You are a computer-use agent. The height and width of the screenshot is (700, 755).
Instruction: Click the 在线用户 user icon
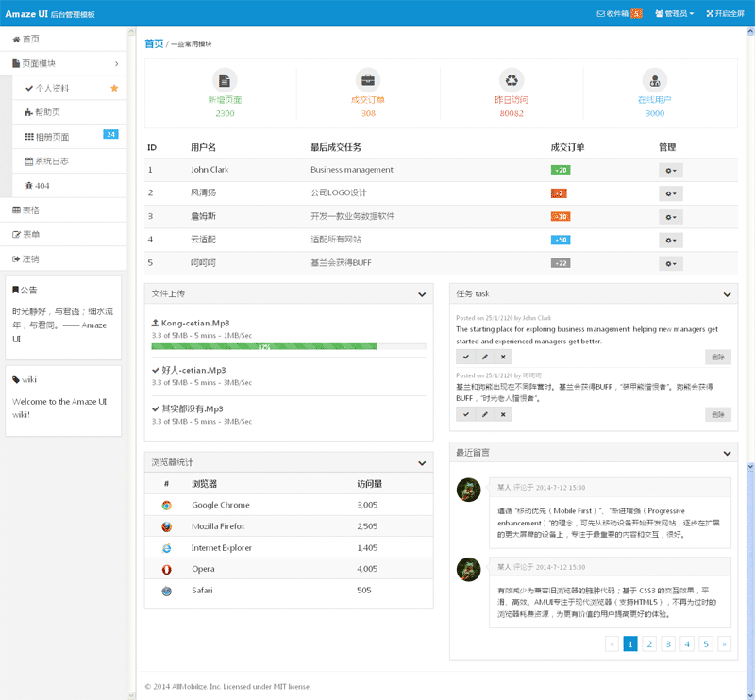[654, 80]
